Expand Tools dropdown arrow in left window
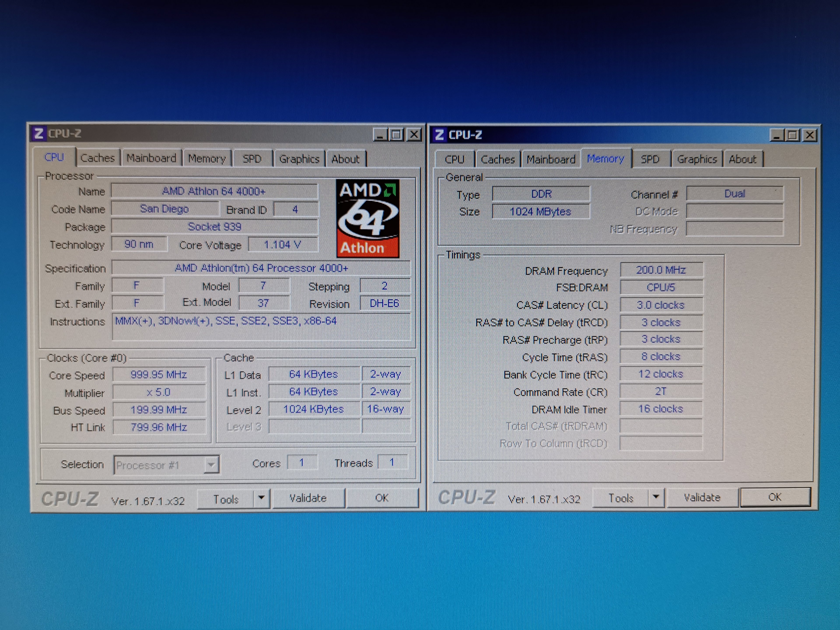The height and width of the screenshot is (630, 840). click(261, 497)
